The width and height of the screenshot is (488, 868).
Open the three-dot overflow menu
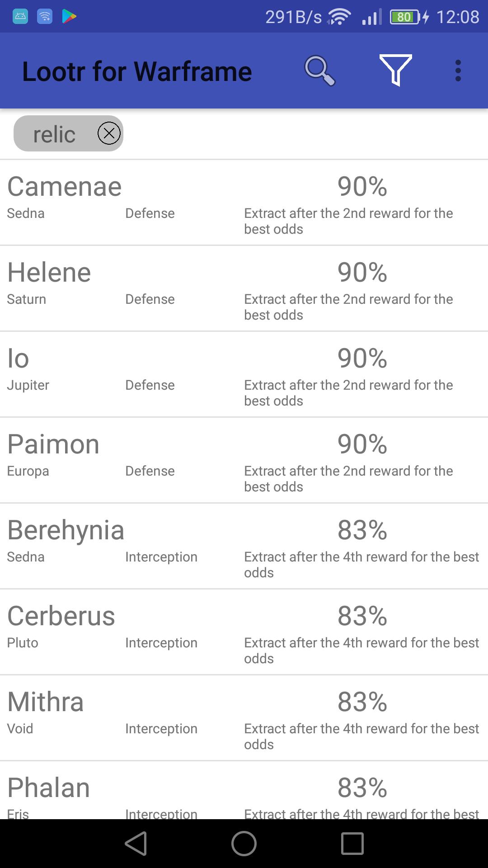[x=458, y=71]
